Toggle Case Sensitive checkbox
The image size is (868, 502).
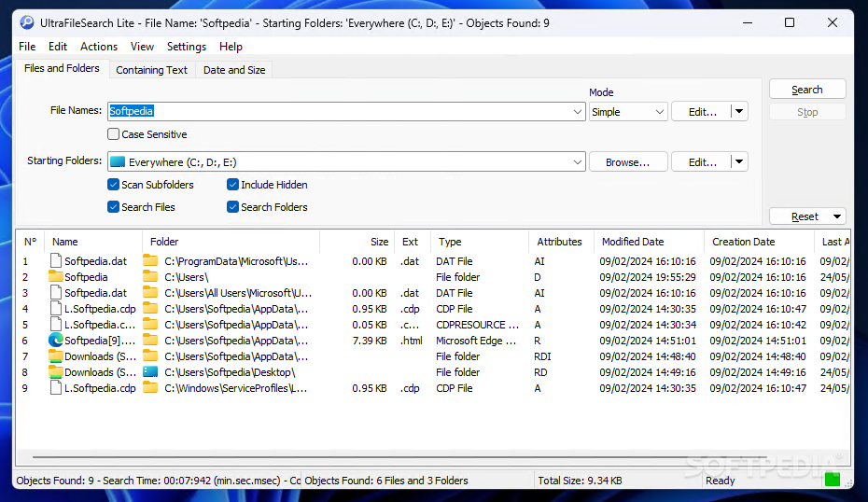click(x=114, y=134)
